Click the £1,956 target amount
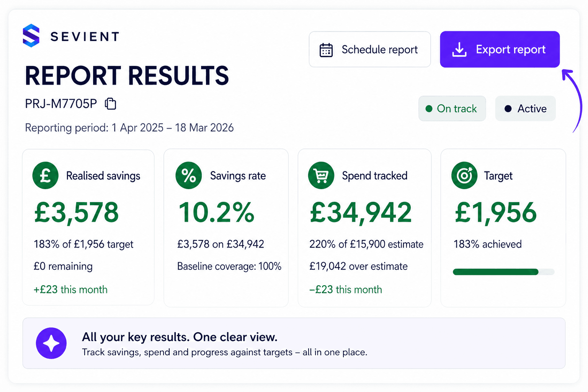The width and height of the screenshot is (588, 392). (496, 212)
